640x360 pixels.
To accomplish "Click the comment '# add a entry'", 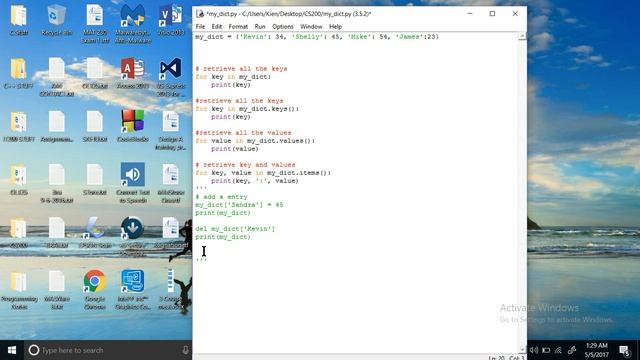I will tap(221, 197).
